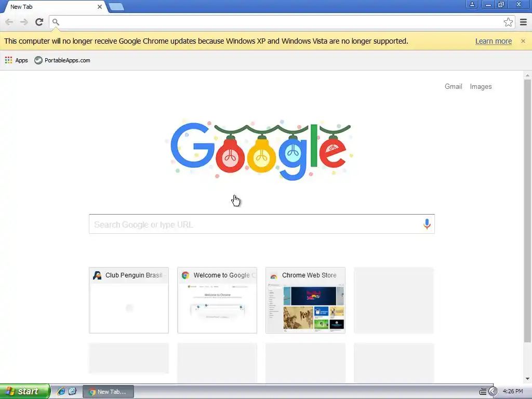The image size is (532, 399).
Task: Go forward with the forward arrow
Action: (24, 22)
